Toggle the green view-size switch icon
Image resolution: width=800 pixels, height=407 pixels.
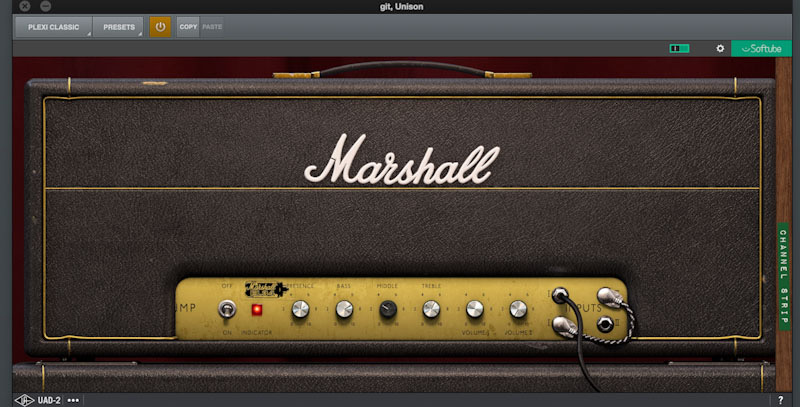(679, 48)
